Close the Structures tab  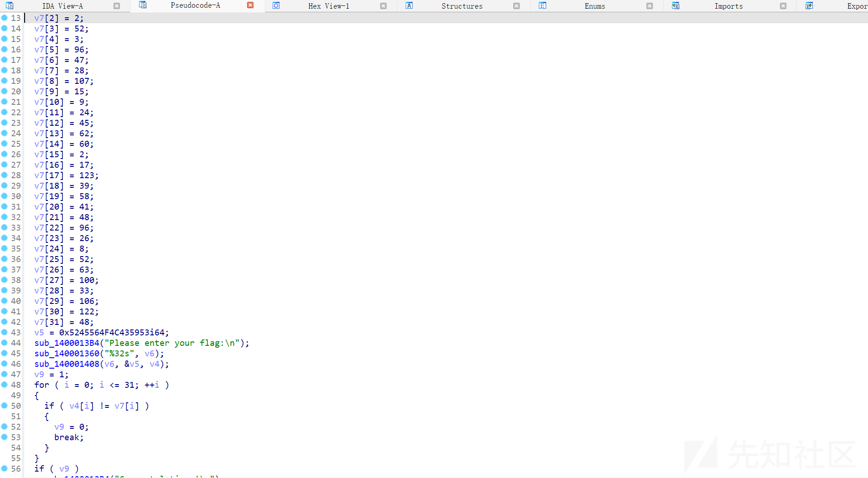click(x=517, y=6)
